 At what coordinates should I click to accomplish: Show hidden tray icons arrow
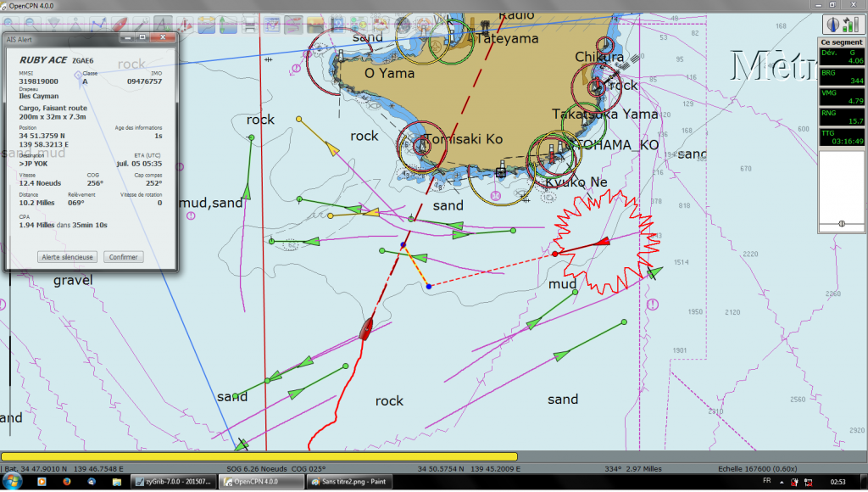(x=782, y=482)
